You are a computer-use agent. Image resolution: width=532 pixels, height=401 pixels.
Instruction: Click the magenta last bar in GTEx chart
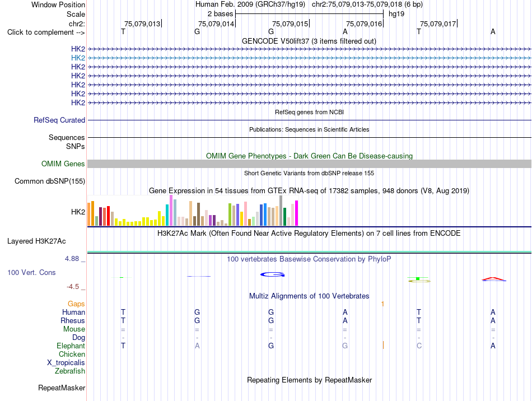(297, 213)
